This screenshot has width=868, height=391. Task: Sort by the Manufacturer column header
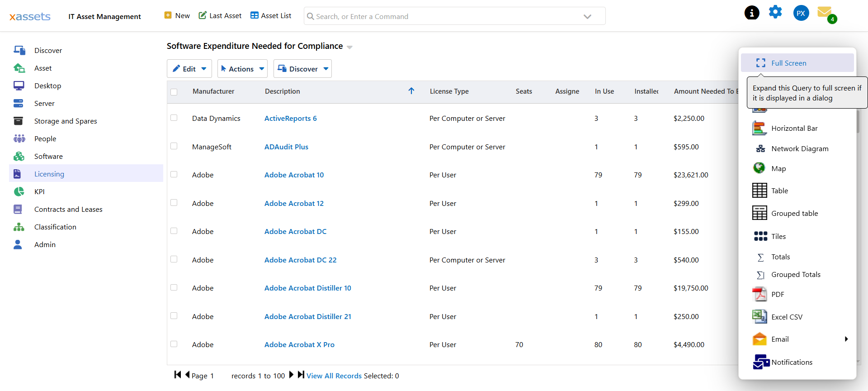click(x=213, y=91)
